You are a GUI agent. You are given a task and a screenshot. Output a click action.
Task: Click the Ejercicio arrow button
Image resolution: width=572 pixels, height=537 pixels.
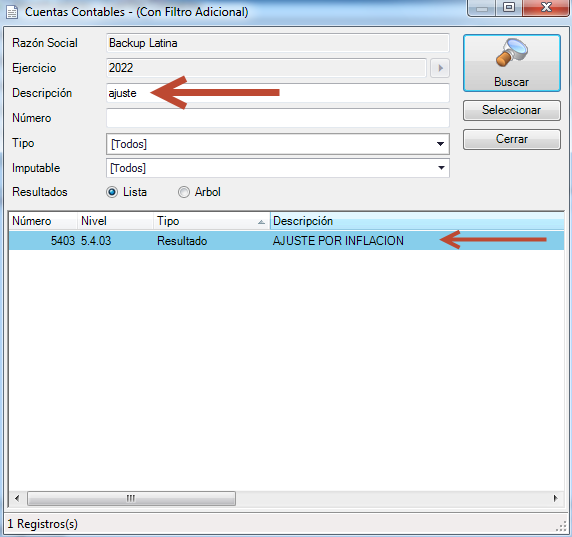click(x=440, y=68)
